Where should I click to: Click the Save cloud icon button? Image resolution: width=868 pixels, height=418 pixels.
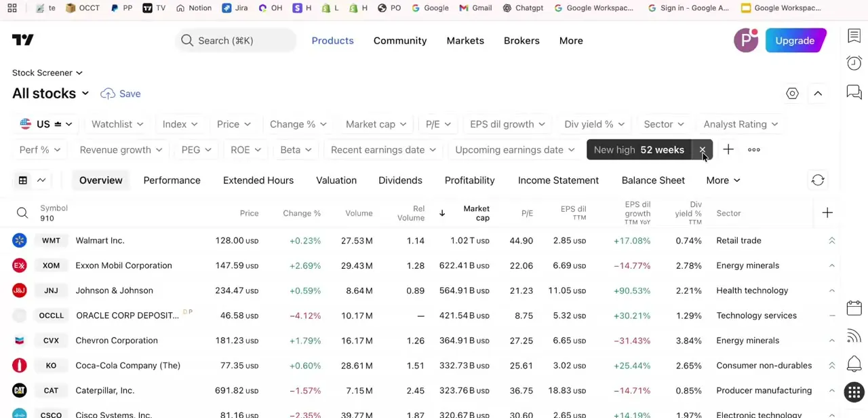pyautogui.click(x=121, y=94)
